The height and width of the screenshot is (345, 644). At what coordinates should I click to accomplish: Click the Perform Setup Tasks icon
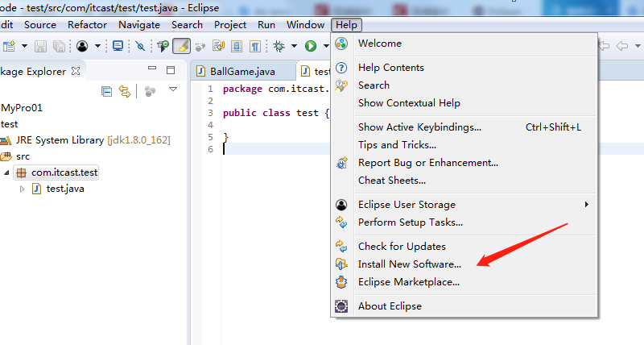pyautogui.click(x=341, y=222)
